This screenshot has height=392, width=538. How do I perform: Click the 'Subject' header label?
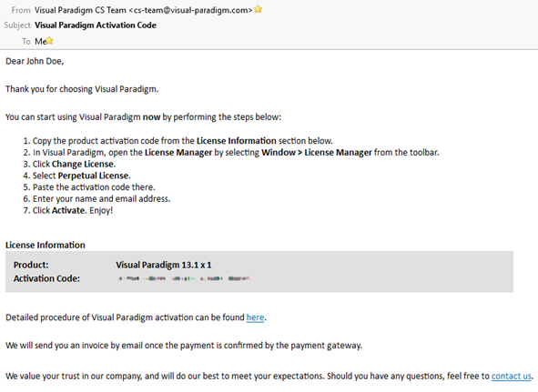pos(17,25)
